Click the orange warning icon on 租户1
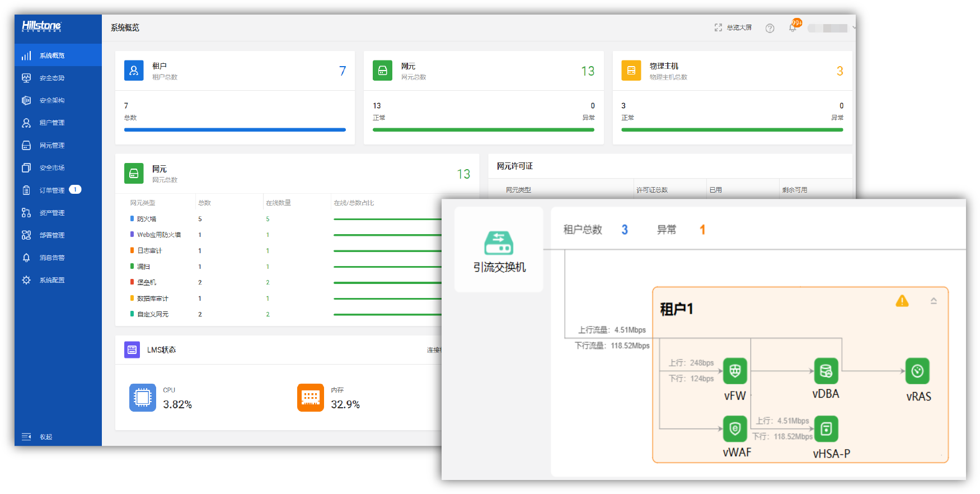The width and height of the screenshot is (980, 494). click(x=902, y=301)
